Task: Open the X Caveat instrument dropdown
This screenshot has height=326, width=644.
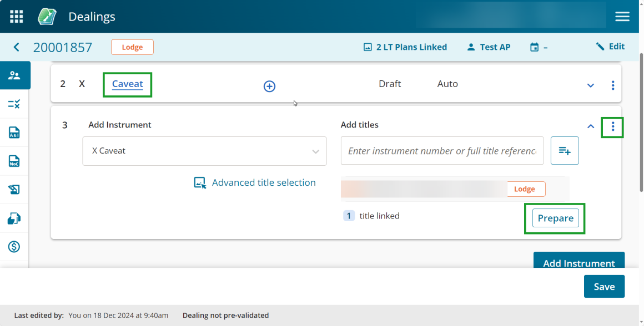Action: click(204, 151)
